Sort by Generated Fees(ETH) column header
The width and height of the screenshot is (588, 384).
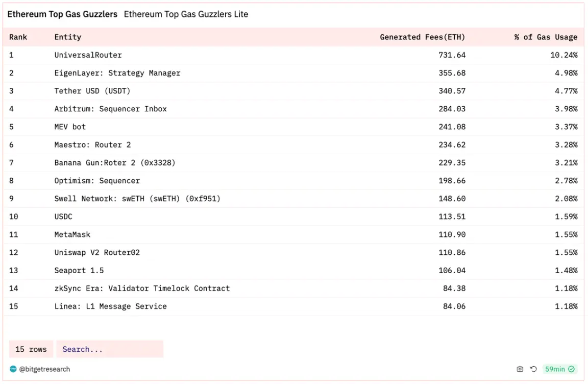coord(423,37)
